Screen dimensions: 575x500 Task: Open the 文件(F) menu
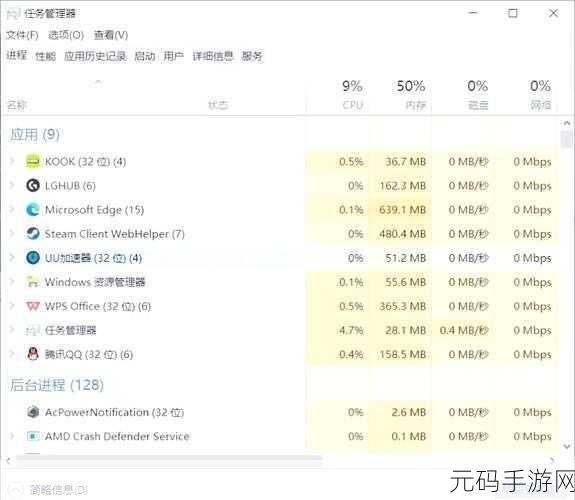[22, 35]
